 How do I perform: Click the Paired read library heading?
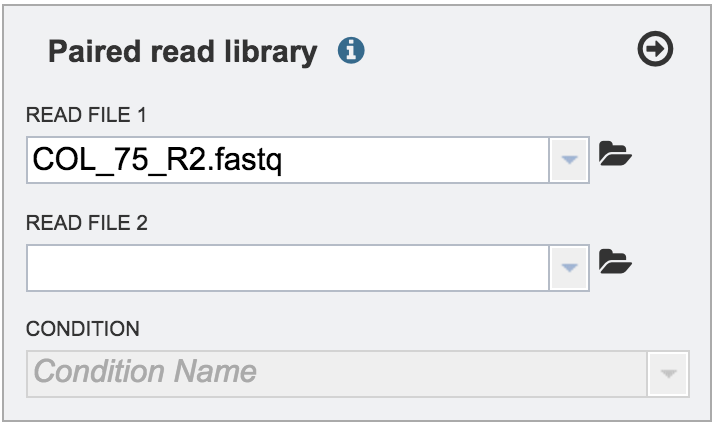[x=183, y=52]
